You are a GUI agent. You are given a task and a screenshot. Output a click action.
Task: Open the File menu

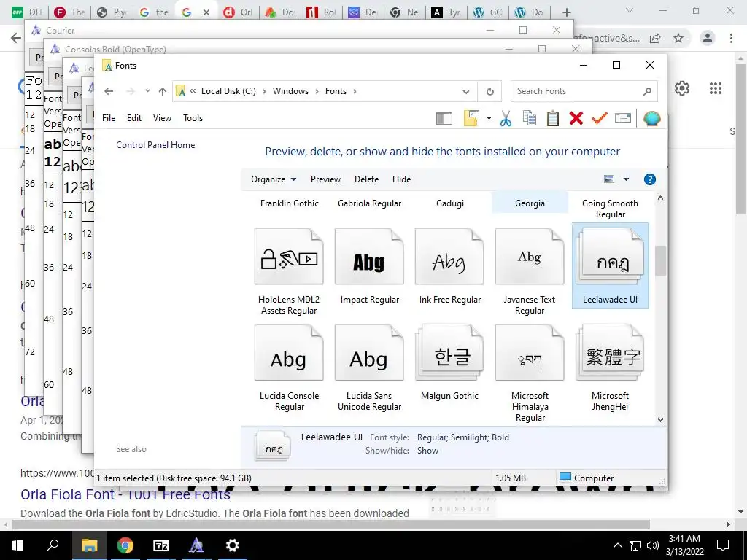click(x=109, y=118)
